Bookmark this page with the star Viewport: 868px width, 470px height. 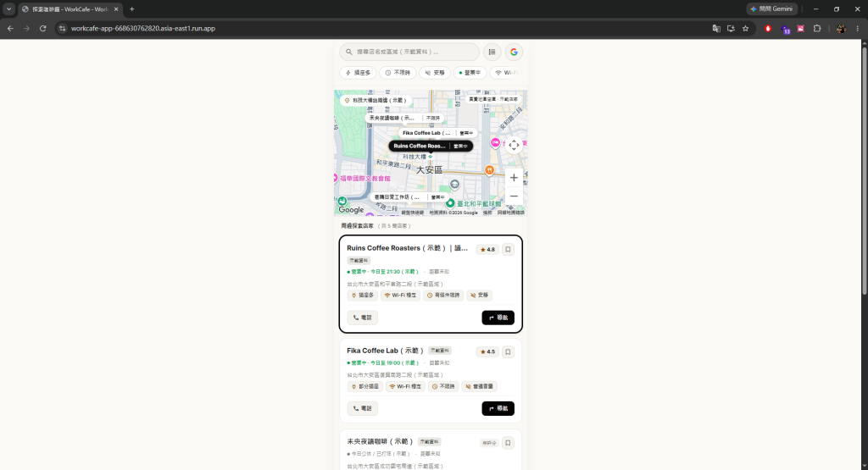746,28
